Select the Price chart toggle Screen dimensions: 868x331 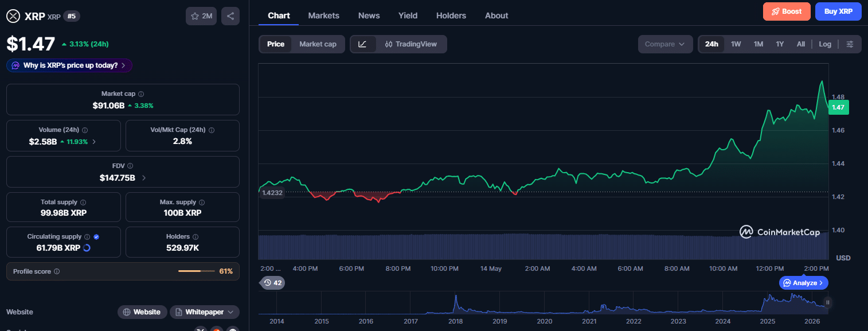tap(276, 44)
